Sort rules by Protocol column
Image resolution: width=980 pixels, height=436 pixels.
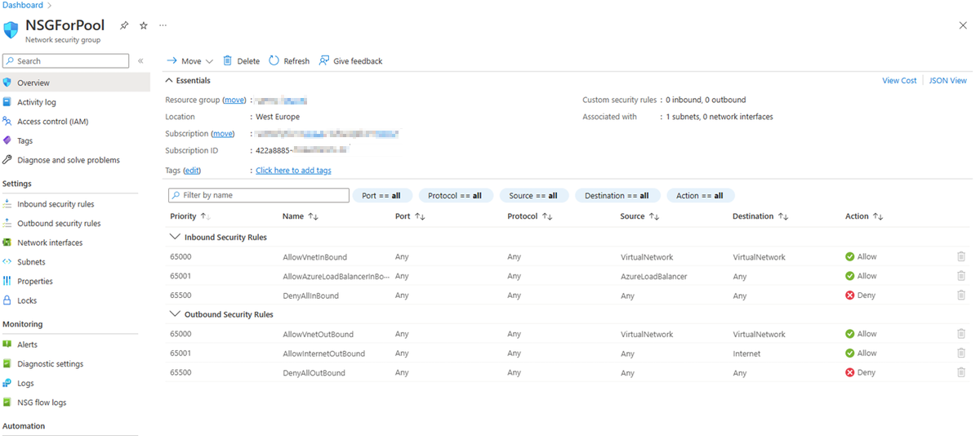click(530, 216)
